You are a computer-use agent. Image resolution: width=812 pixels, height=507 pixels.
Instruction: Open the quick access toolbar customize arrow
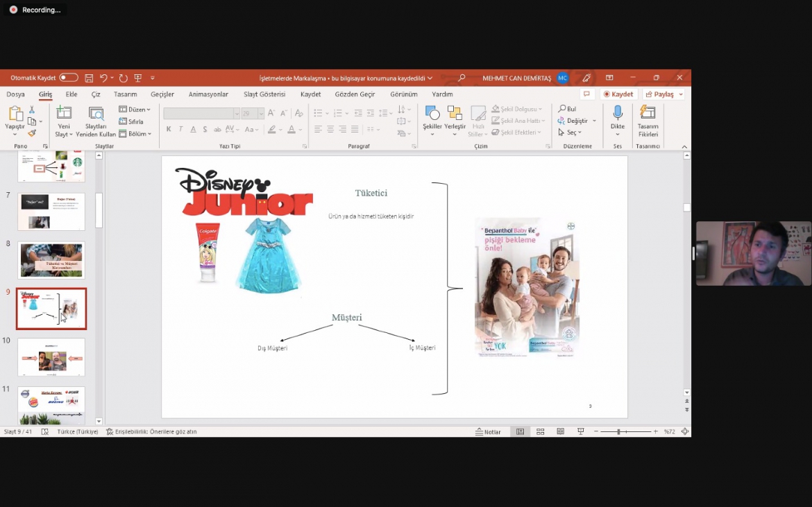152,78
